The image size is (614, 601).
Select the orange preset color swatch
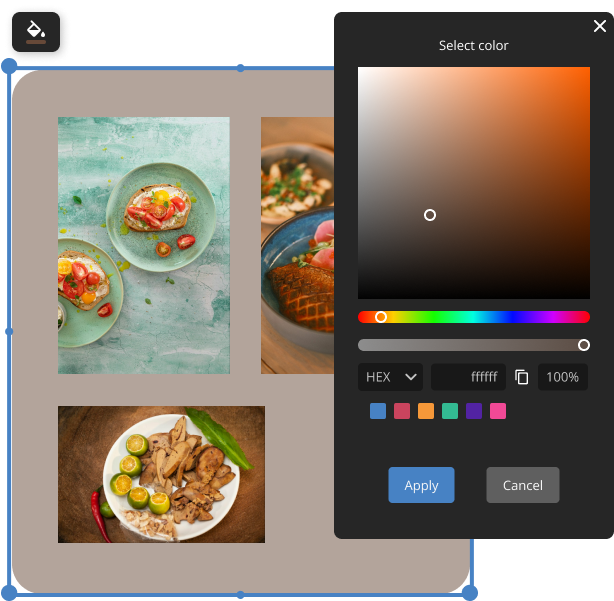(426, 411)
